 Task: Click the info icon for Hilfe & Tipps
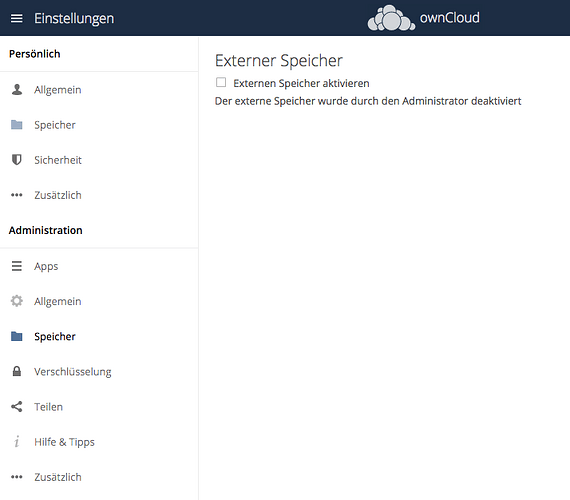(17, 441)
